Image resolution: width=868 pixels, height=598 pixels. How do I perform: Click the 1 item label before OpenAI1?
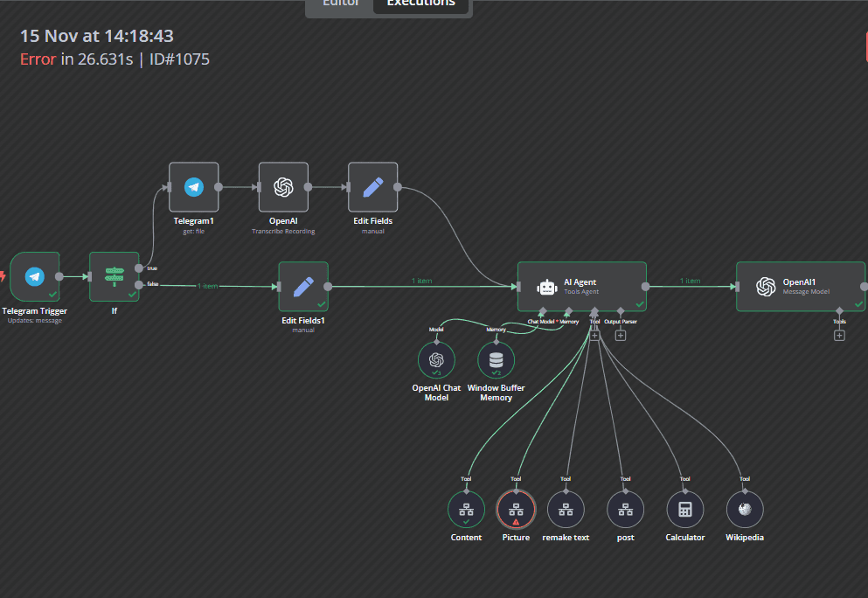690,281
